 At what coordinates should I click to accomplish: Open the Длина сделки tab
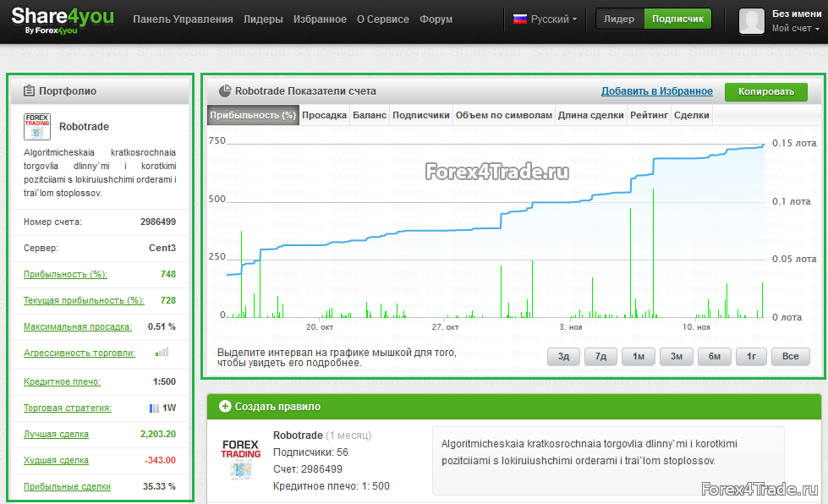click(x=591, y=115)
